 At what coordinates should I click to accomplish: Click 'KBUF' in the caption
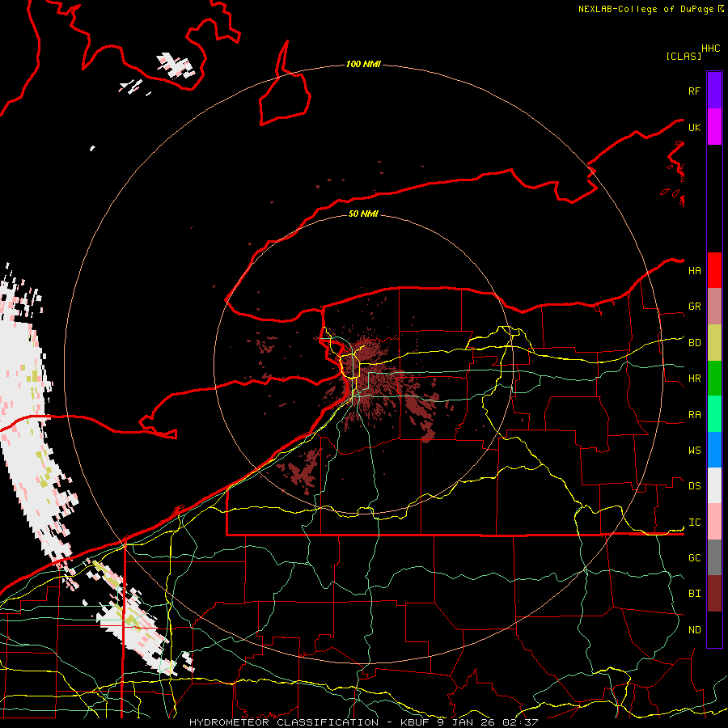pyautogui.click(x=415, y=722)
